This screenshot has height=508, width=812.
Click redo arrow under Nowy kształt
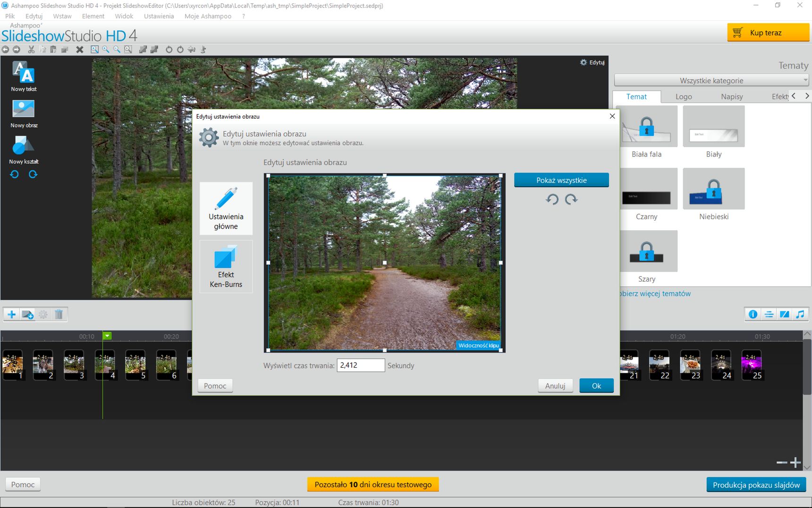(33, 174)
